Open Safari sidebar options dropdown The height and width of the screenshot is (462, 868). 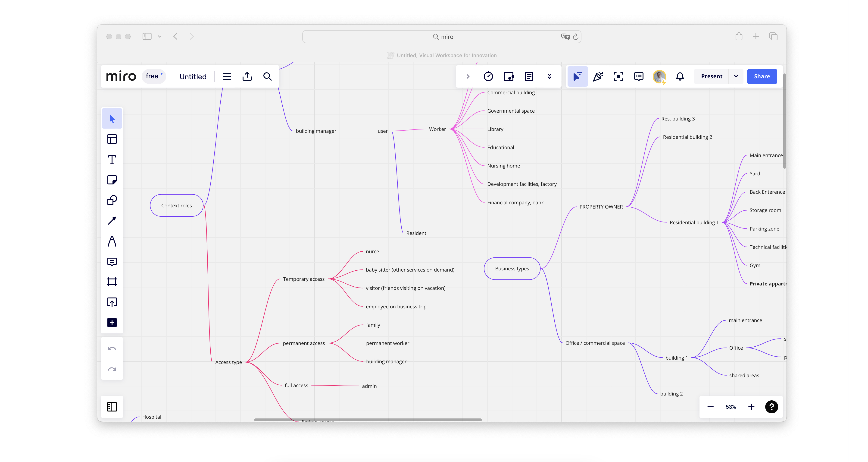(x=160, y=36)
